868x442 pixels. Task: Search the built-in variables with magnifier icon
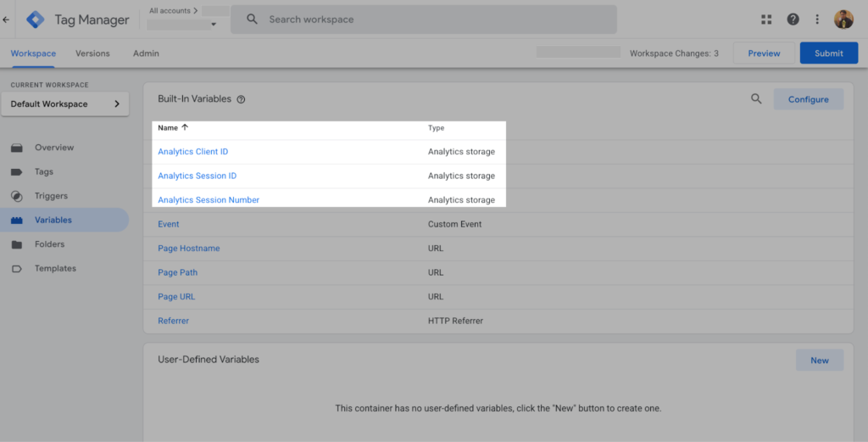point(756,99)
